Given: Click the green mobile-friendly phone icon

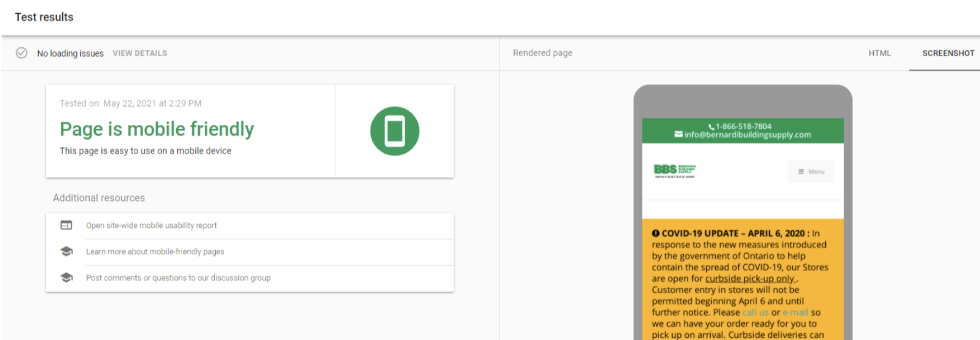Looking at the screenshot, I should click(394, 131).
